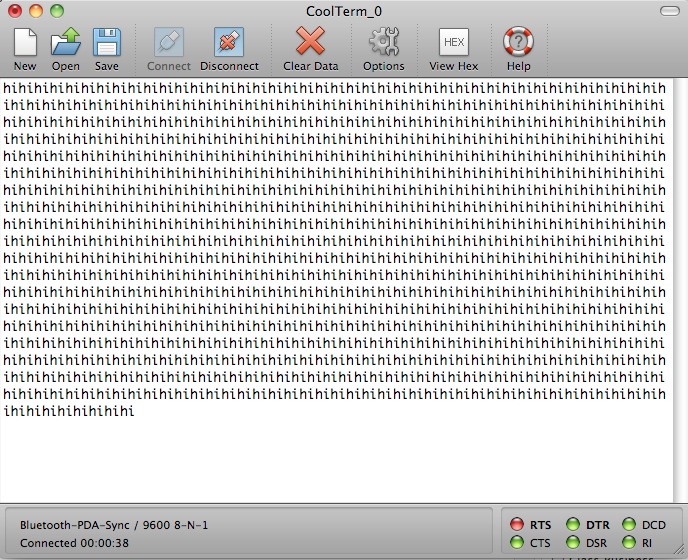Toggle the RTS signal indicator
The width and height of the screenshot is (688, 560).
point(517,525)
